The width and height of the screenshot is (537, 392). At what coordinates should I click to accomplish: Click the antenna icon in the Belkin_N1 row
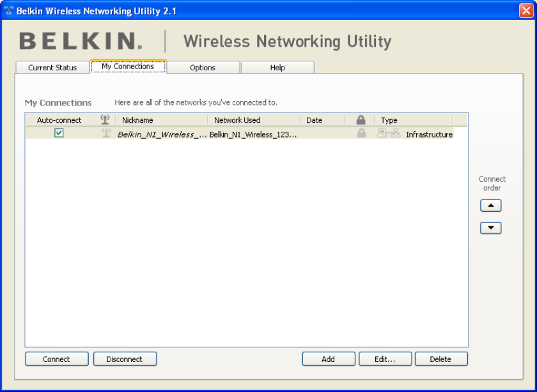[x=106, y=133]
